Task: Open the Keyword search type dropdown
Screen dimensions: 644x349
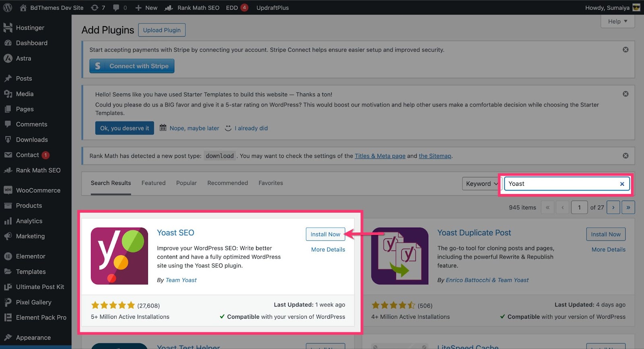Action: 481,184
